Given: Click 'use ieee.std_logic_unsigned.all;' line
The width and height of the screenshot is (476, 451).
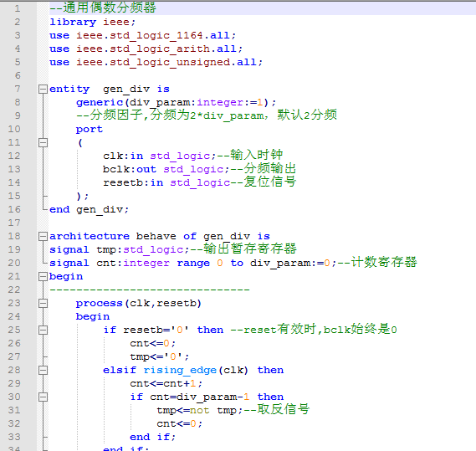Looking at the screenshot, I should [156, 62].
